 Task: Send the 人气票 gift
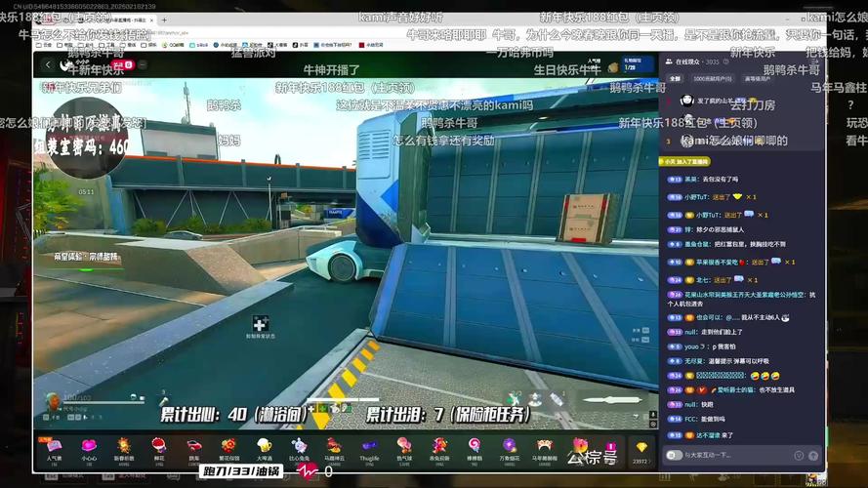(x=54, y=447)
